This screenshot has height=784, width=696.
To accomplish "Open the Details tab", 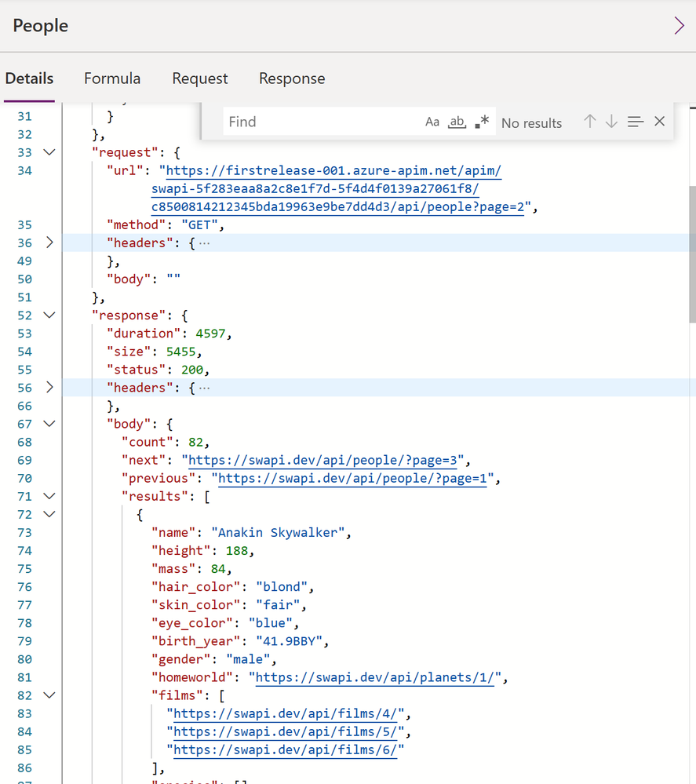I will 29,78.
